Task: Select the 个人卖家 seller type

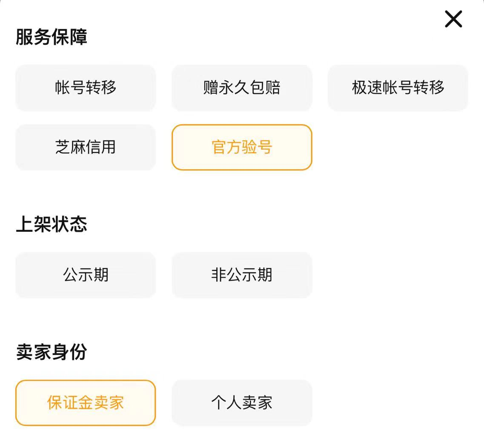Action: pos(242,402)
